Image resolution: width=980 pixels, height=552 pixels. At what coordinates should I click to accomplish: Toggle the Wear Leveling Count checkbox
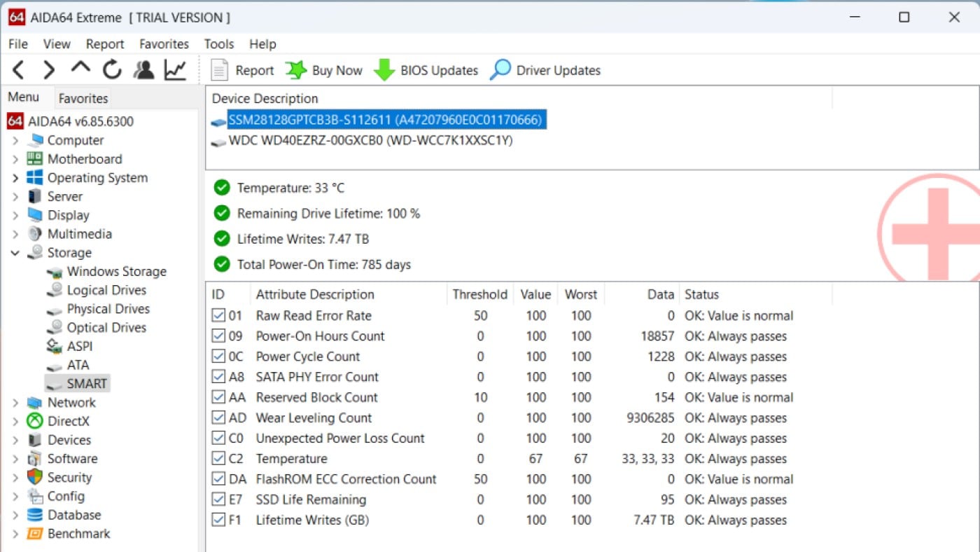coord(218,418)
